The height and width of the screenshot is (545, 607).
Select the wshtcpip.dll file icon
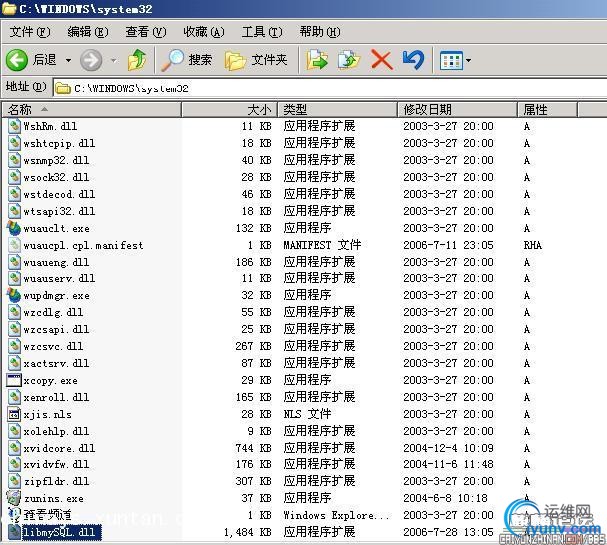14,143
